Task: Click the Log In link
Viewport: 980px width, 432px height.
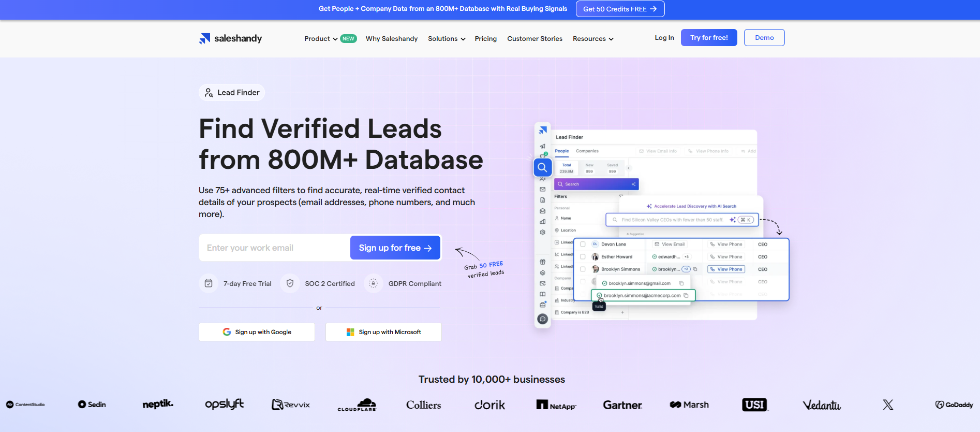Action: coord(664,38)
